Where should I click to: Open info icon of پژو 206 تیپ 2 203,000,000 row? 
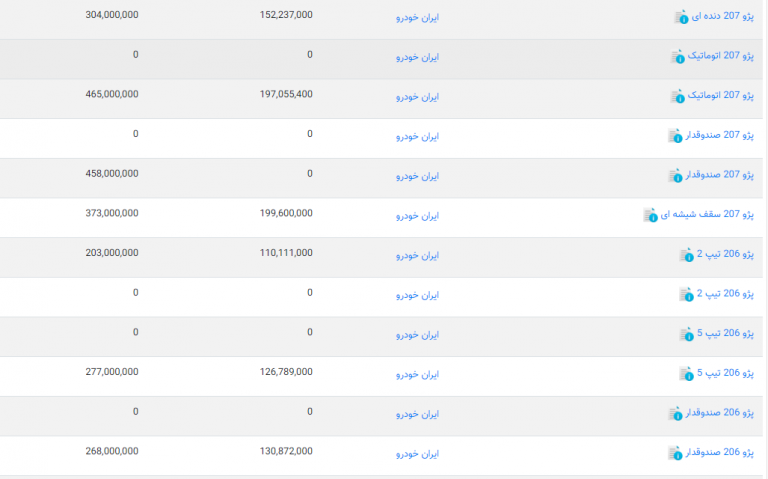pyautogui.click(x=687, y=255)
